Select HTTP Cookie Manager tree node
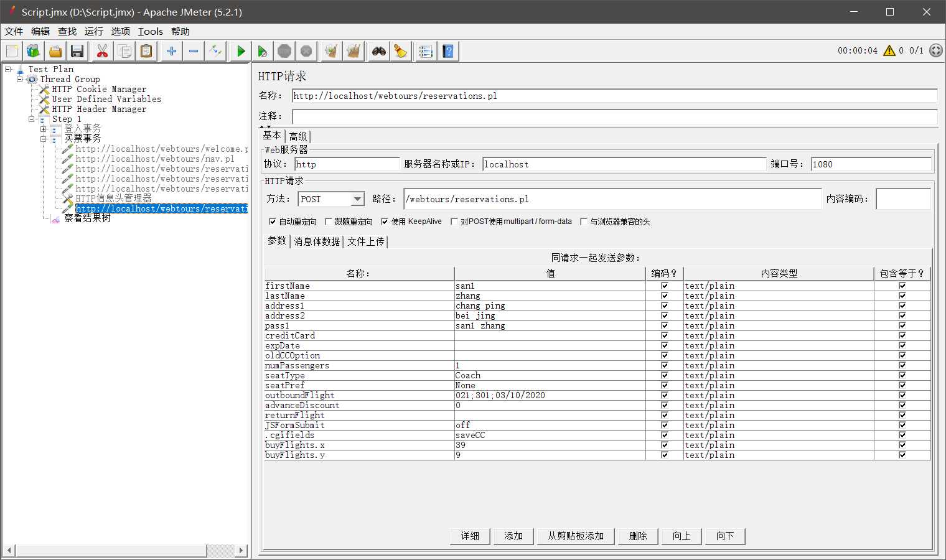The height and width of the screenshot is (560, 946). (x=99, y=89)
